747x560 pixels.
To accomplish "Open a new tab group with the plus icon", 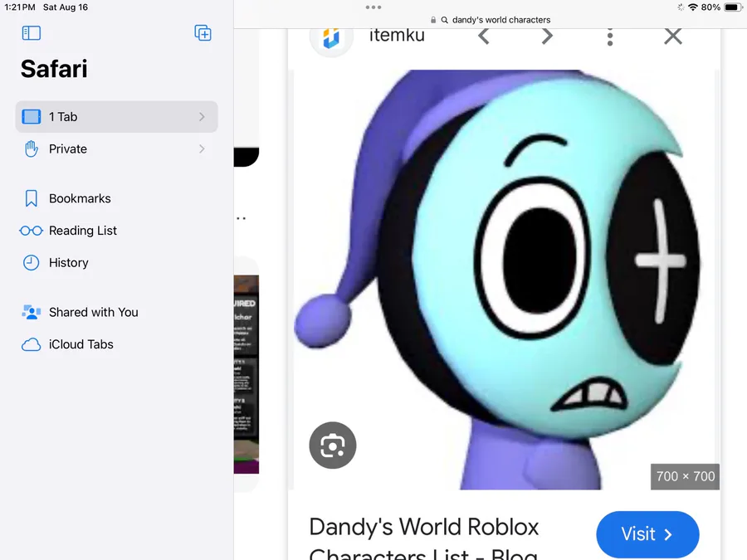I will click(x=203, y=33).
